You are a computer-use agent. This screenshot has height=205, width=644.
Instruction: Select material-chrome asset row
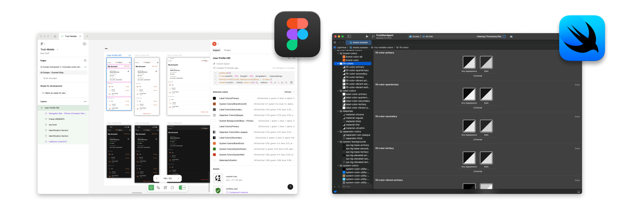click(x=353, y=114)
